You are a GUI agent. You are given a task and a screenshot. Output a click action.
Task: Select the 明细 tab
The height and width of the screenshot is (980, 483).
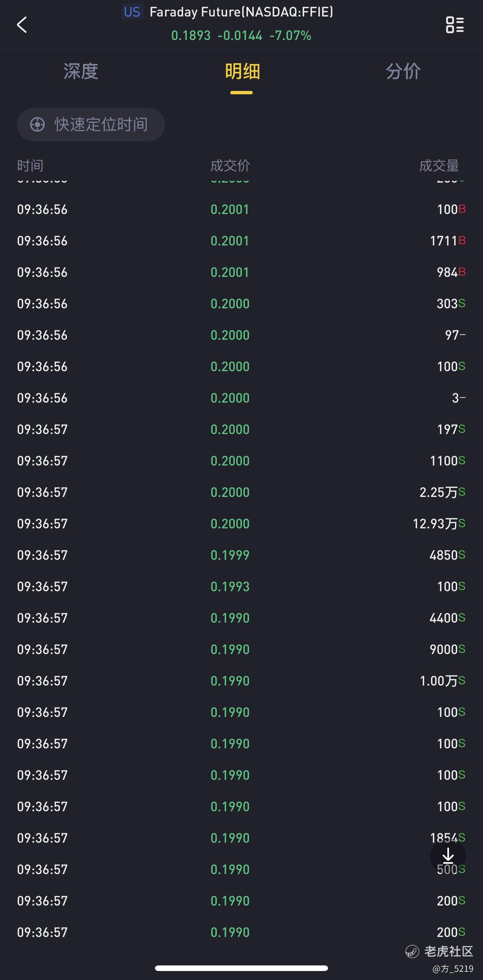pyautogui.click(x=242, y=71)
